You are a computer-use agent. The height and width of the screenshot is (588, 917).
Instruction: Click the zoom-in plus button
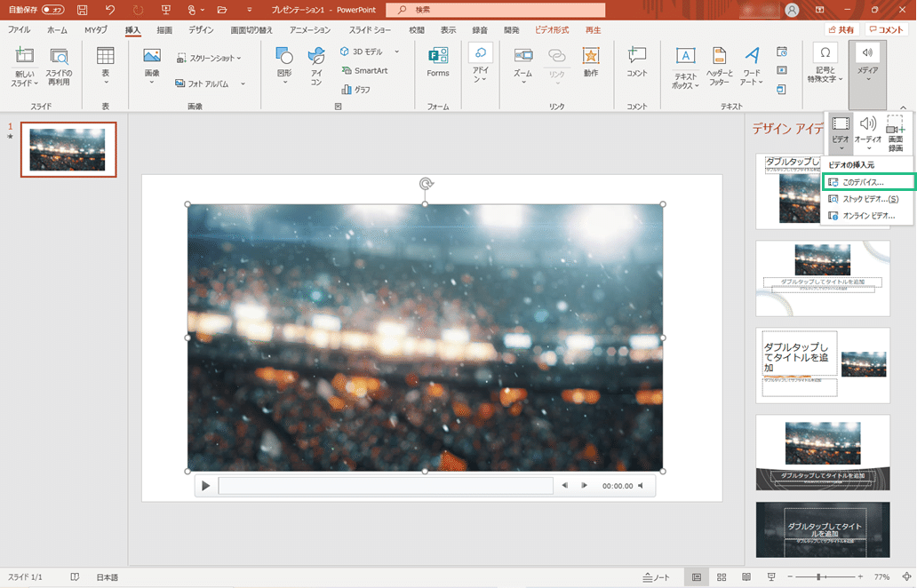point(860,576)
